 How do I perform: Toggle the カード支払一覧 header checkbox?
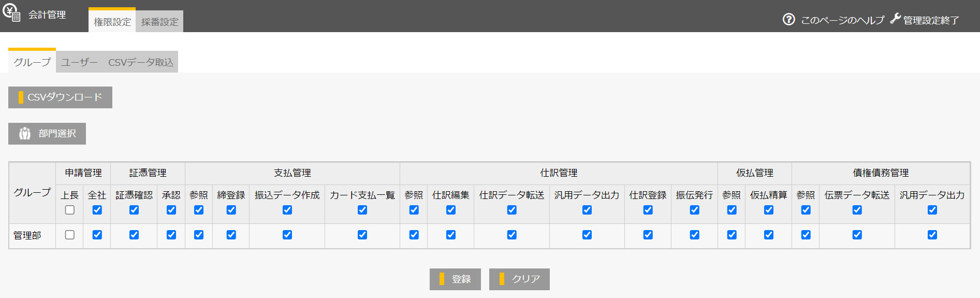[x=362, y=210]
